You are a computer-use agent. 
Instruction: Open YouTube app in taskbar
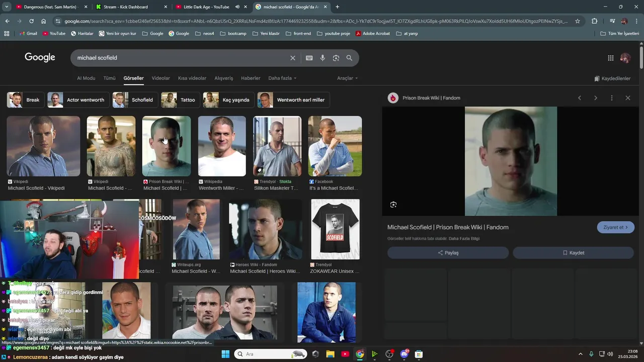345,354
